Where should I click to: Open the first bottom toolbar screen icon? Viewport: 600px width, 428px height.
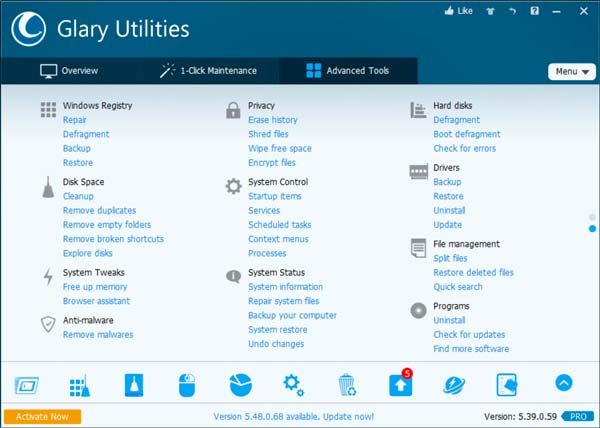pyautogui.click(x=27, y=385)
